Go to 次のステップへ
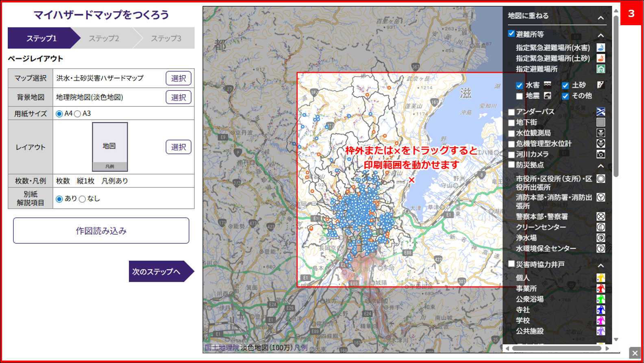The height and width of the screenshot is (363, 644). (161, 271)
